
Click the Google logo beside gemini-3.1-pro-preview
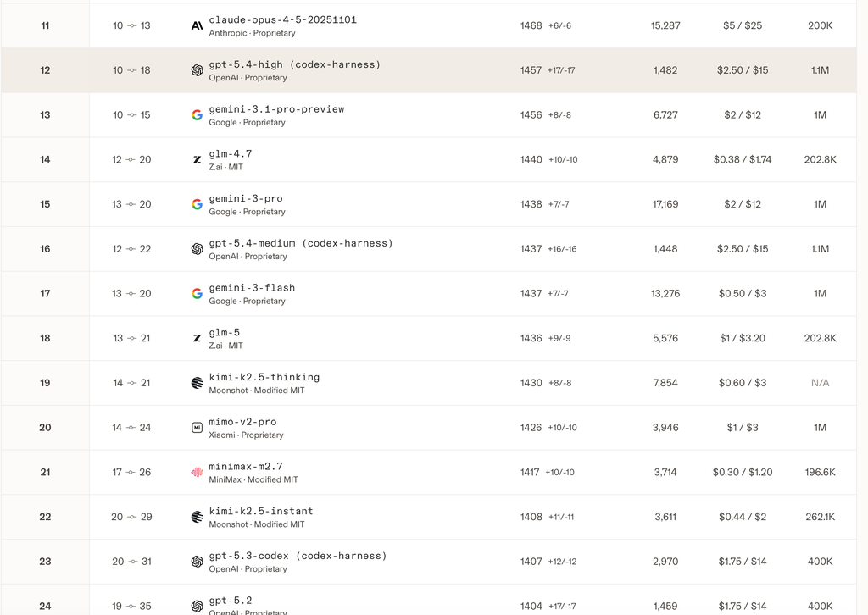[197, 115]
